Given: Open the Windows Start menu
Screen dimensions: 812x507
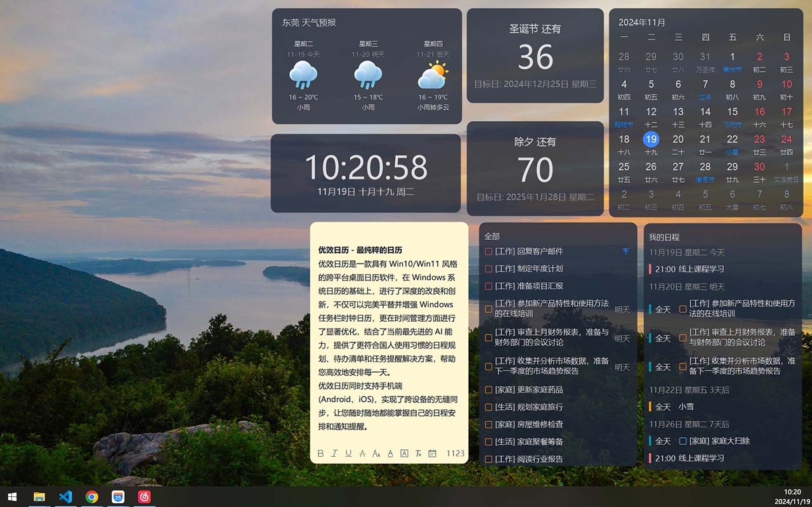Looking at the screenshot, I should tap(12, 497).
